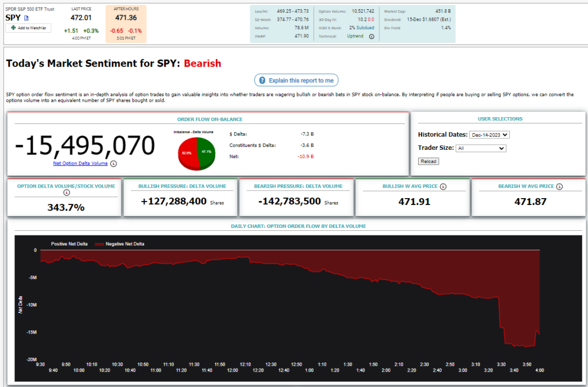Click the -142,783,500 bearish pressure value
Viewport: 588px width, 387px height.
(x=289, y=202)
